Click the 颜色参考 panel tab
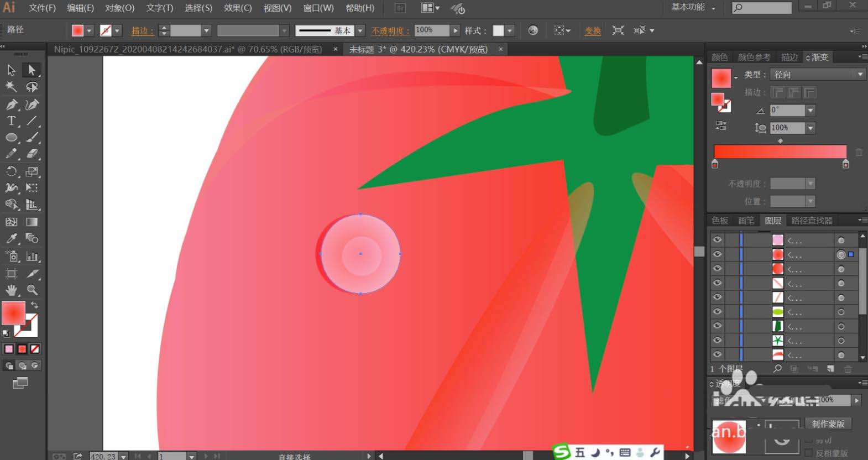This screenshot has height=460, width=868. (754, 57)
